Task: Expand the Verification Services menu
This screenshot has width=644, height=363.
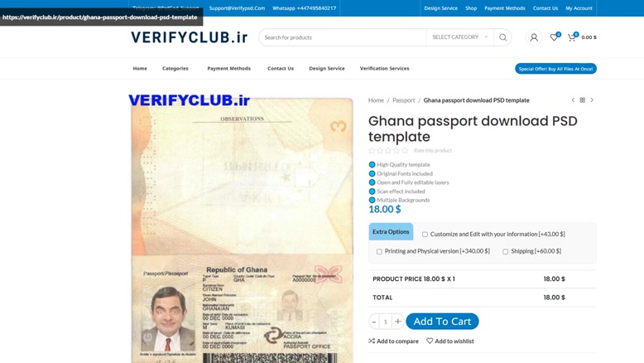Action: click(386, 69)
